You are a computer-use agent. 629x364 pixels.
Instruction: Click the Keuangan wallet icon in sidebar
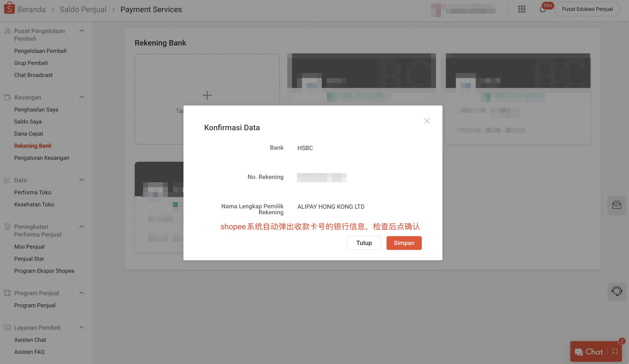pyautogui.click(x=7, y=97)
